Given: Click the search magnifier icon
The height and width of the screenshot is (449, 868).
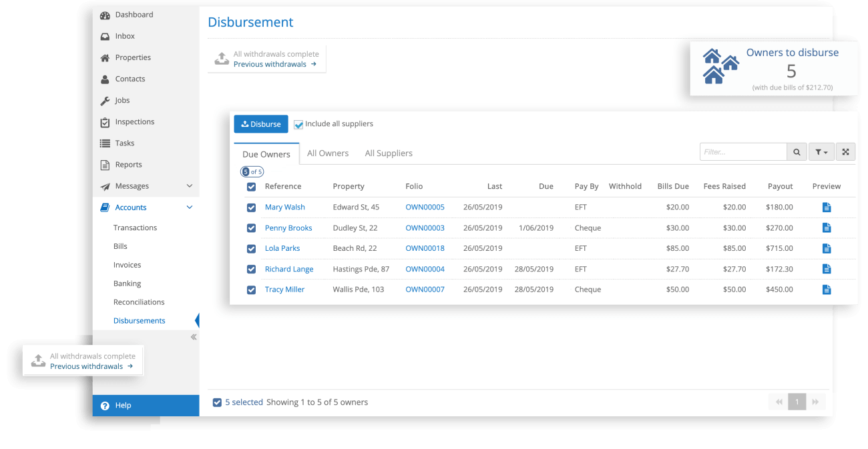Looking at the screenshot, I should (797, 152).
